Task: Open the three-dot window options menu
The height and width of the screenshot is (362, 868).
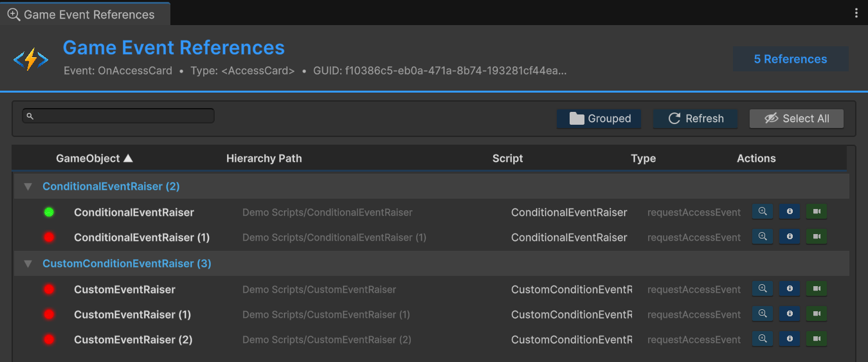Action: coord(856,13)
